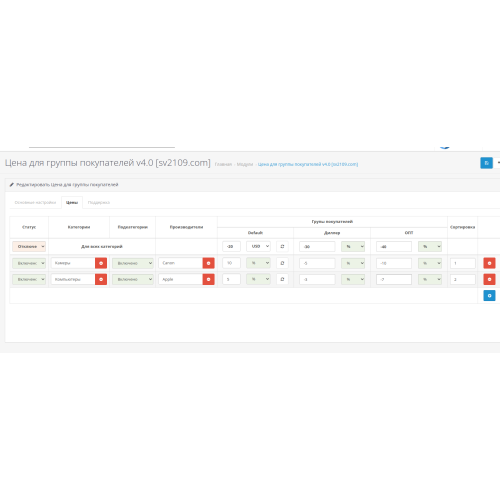The image size is (500, 500).
Task: Click the Apple manufacturer input field
Action: [181, 279]
